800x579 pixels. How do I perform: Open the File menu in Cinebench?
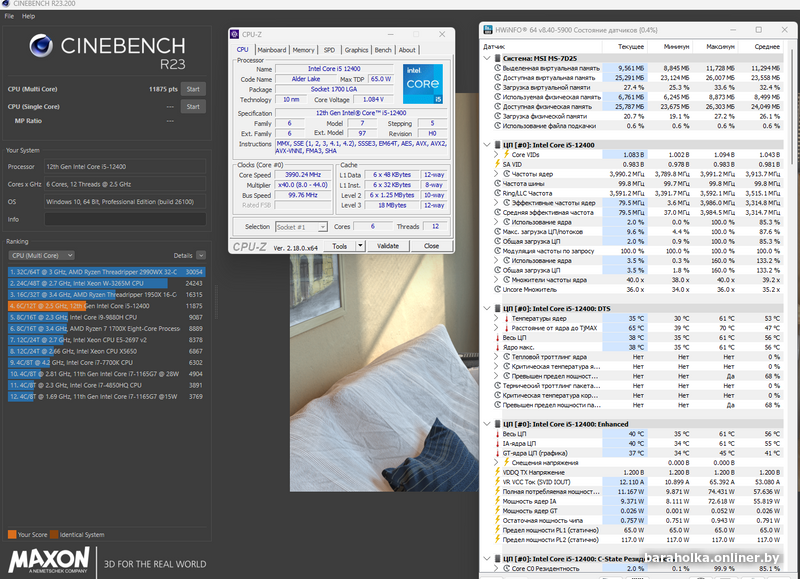pos(9,16)
